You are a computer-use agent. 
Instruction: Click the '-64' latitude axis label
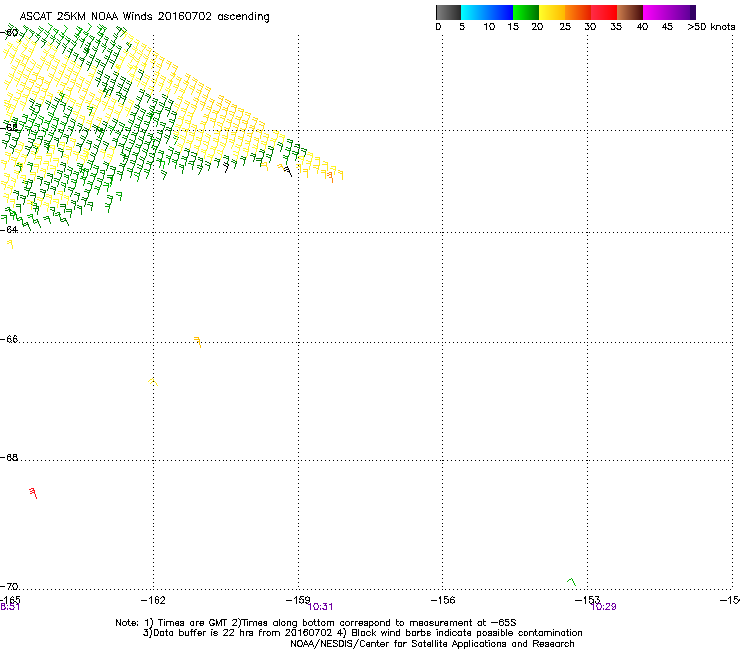(9, 230)
